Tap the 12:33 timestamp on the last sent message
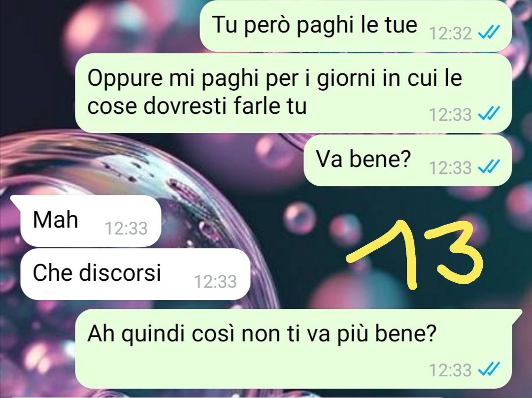Screen dimensions: 532x398 click(450, 370)
